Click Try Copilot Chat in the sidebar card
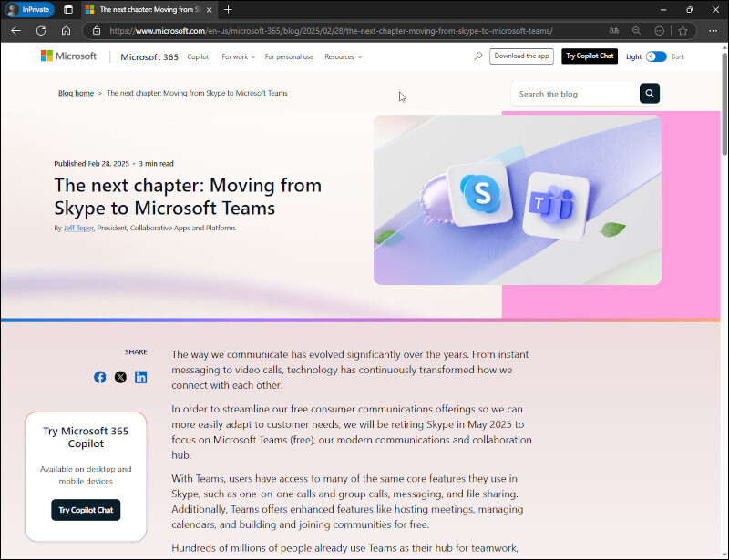The image size is (729, 560). [x=86, y=510]
